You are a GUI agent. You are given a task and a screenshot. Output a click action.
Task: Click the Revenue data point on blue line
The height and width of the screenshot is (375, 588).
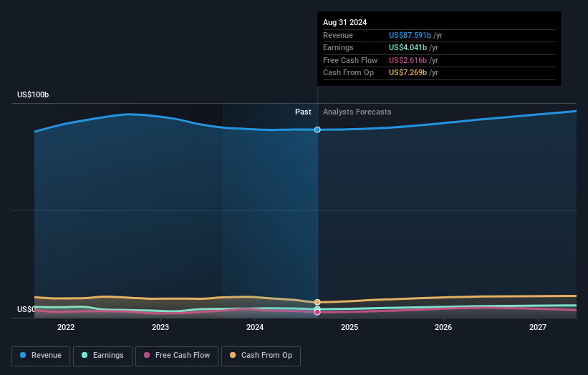317,130
